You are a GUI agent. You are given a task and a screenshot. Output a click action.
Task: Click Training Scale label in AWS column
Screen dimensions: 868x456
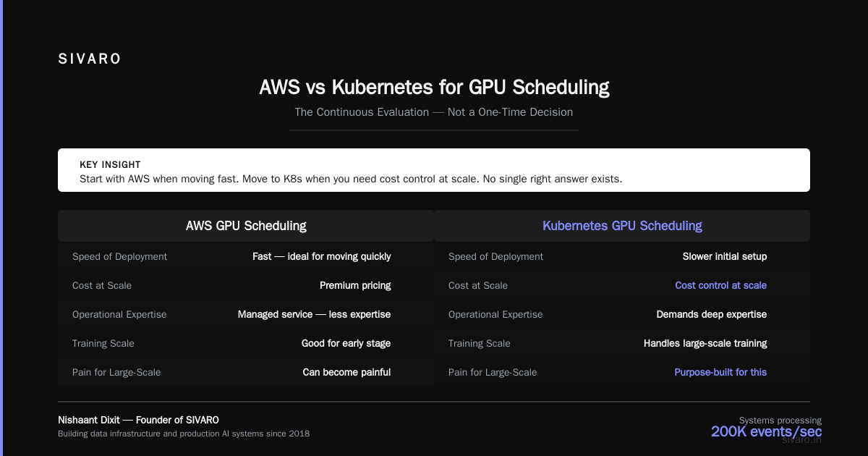103,343
